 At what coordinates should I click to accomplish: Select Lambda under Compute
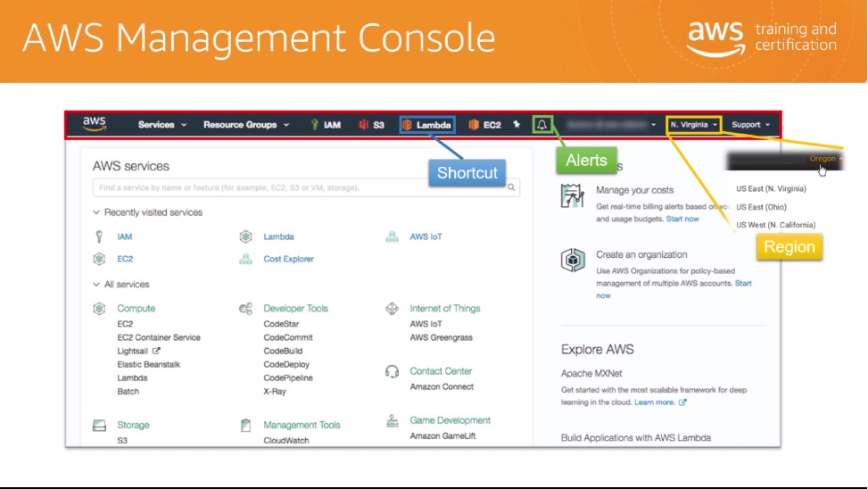pyautogui.click(x=132, y=377)
